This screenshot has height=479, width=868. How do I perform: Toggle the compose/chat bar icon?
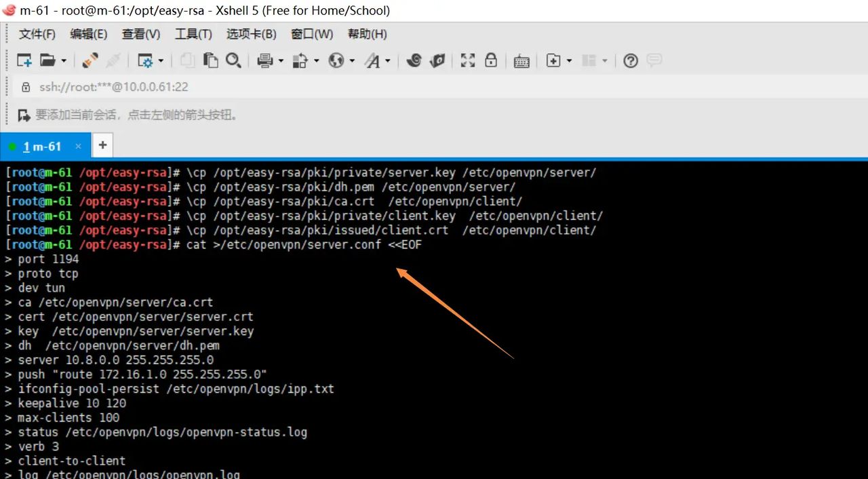pos(653,60)
